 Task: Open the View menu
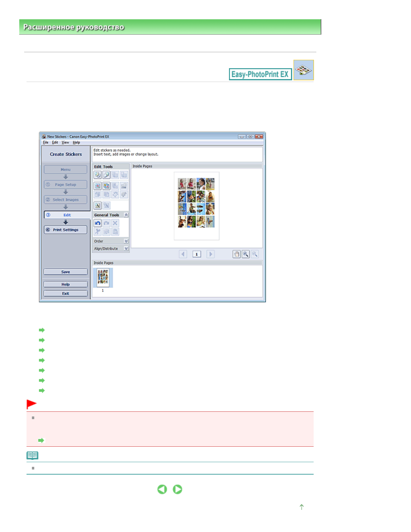coord(65,142)
